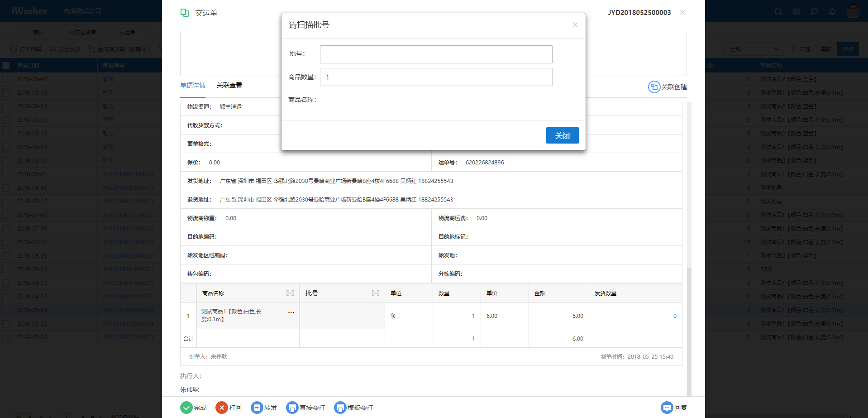Toggle checkbox for the 2018-05-30 row
The image size is (868, 418).
6,337
